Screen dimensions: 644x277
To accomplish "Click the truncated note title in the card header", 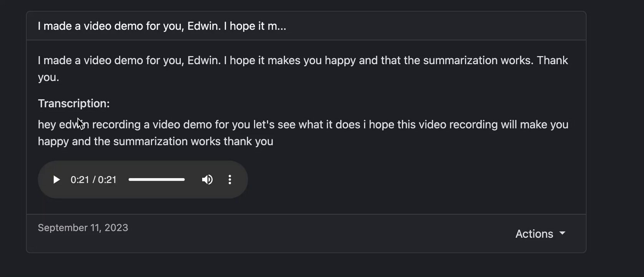I will [162, 26].
